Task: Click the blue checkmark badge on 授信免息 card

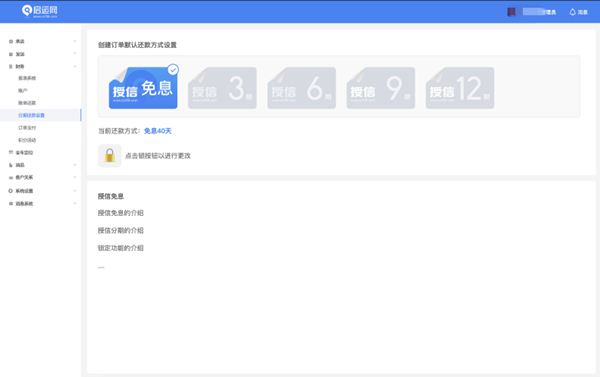Action: 173,70
